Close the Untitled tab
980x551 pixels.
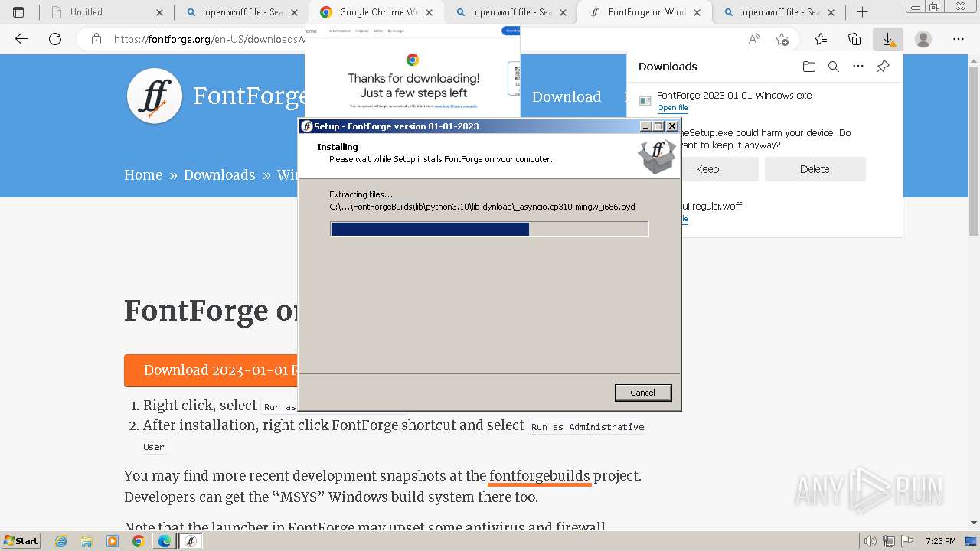click(x=159, y=12)
